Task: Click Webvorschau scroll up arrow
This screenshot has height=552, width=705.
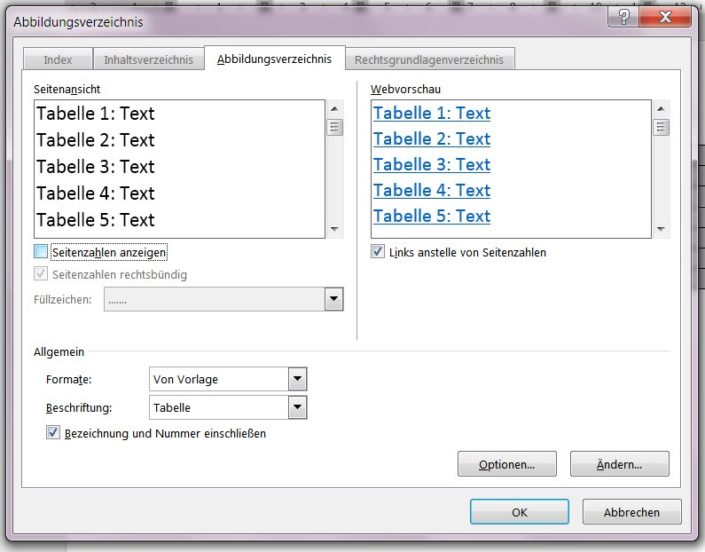Action: click(660, 109)
